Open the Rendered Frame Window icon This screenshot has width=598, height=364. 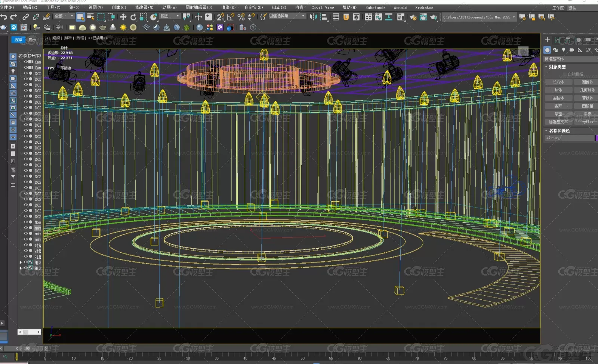click(x=423, y=17)
